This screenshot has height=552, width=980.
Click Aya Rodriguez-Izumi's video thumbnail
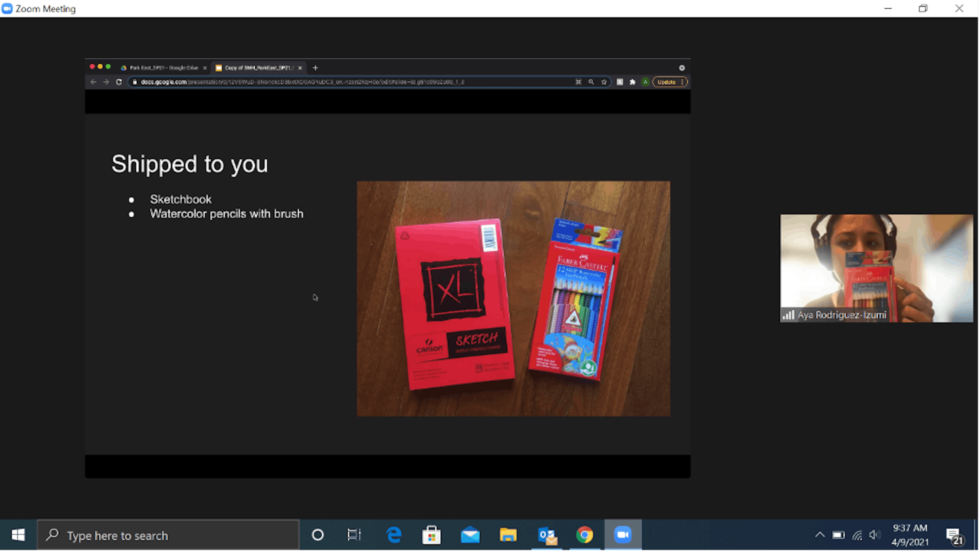(x=876, y=268)
